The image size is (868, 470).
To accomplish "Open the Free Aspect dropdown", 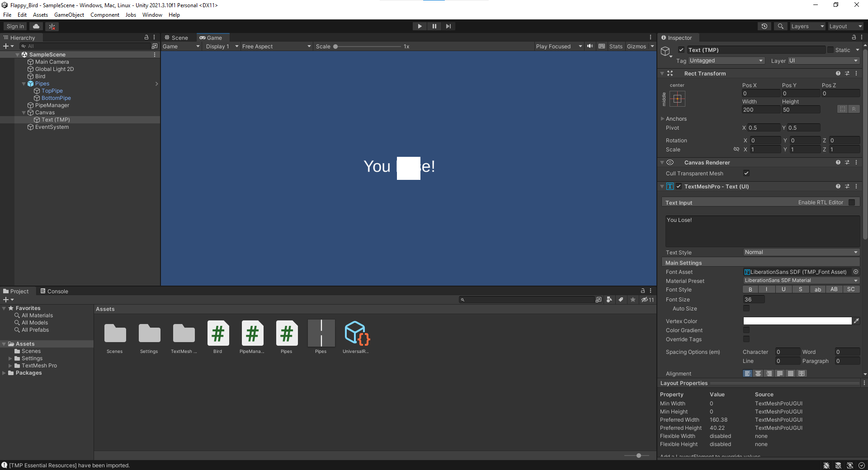I will (x=276, y=46).
